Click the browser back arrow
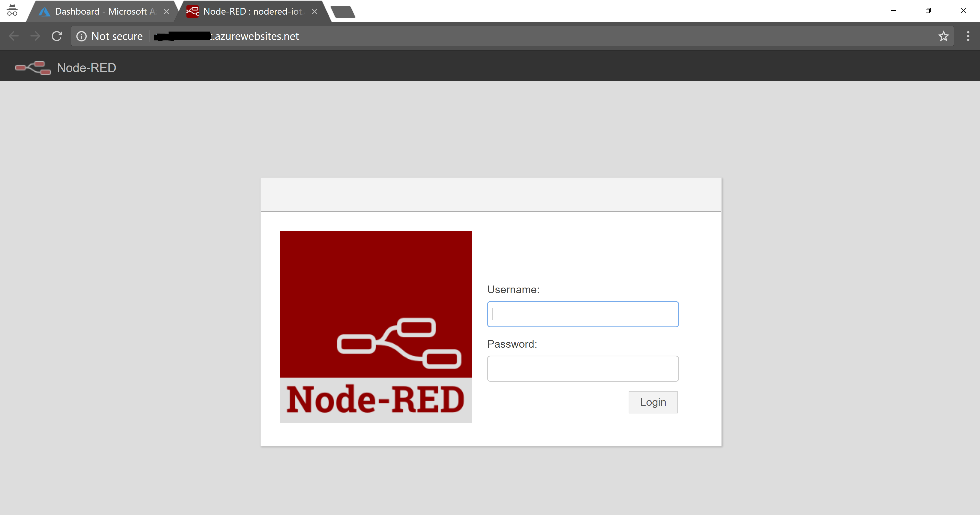The image size is (980, 515). 14,36
